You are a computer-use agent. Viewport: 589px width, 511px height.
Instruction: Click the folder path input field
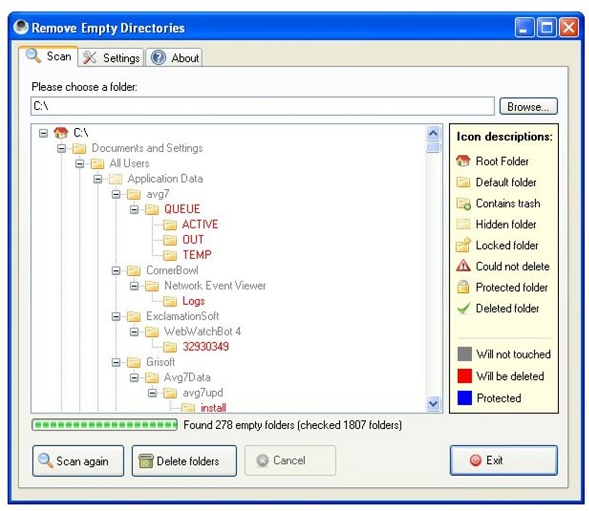point(263,106)
